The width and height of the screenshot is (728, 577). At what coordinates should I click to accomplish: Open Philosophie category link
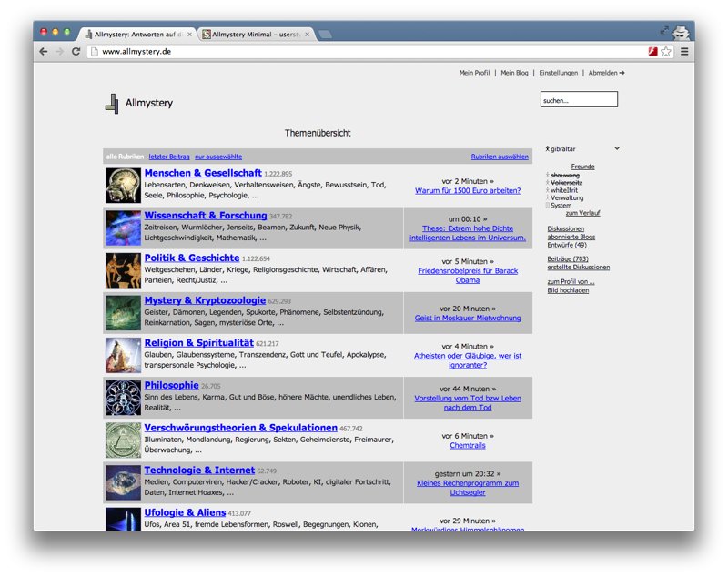point(171,385)
